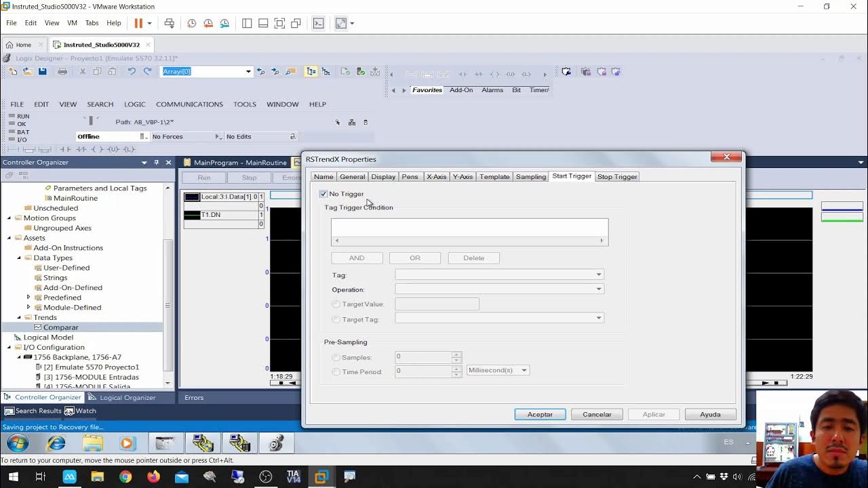Click Local:3:I.Data[1].0 pen color swatch
Screen dimensions: 868x488
(192, 197)
